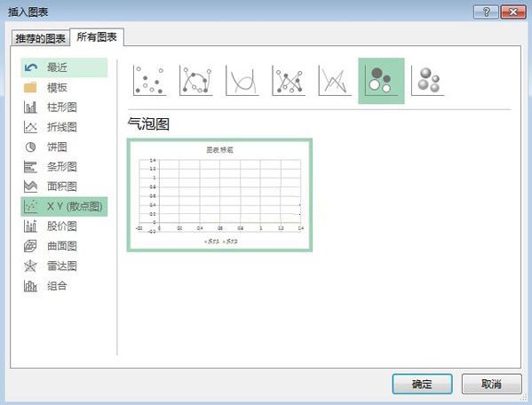Switch to 所有图表 tab
532x405 pixels.
97,36
